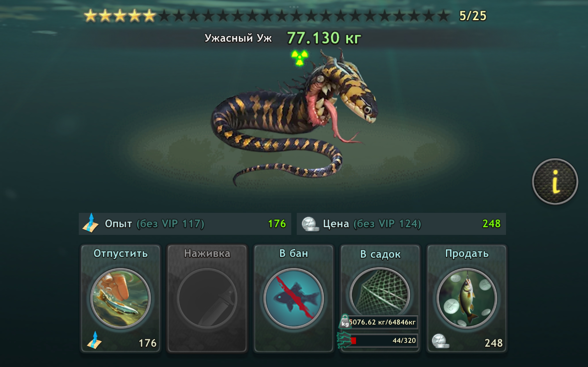
Task: Select the Продать card title
Action: tap(467, 254)
